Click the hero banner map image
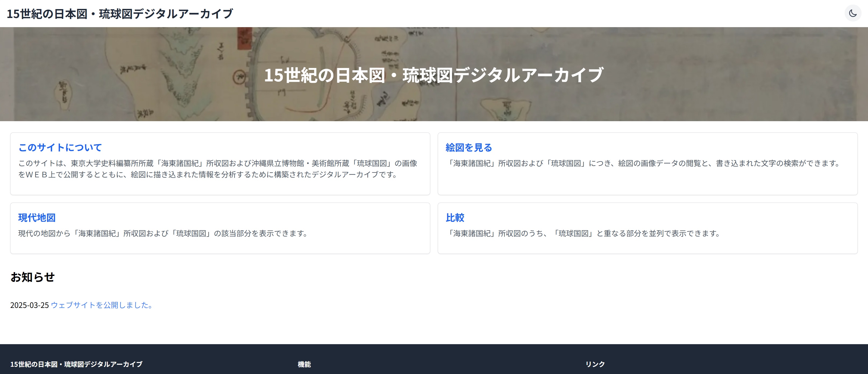Viewport: 868px width, 374px height. tap(434, 74)
